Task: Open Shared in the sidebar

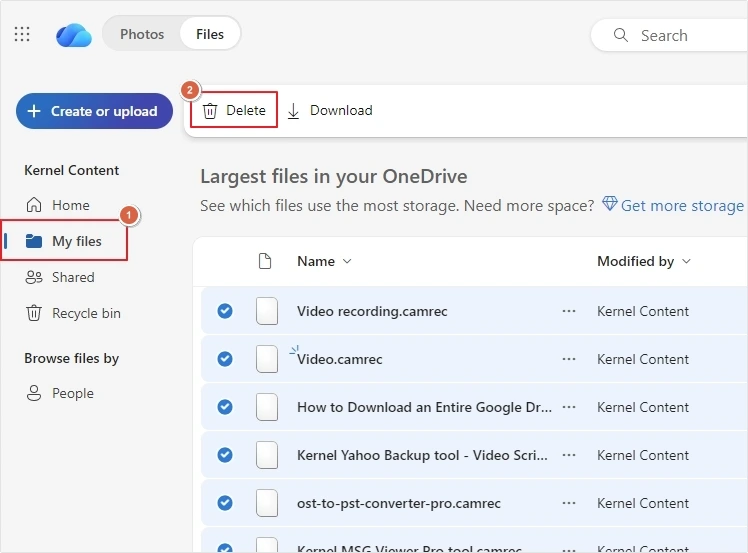Action: coord(60,277)
